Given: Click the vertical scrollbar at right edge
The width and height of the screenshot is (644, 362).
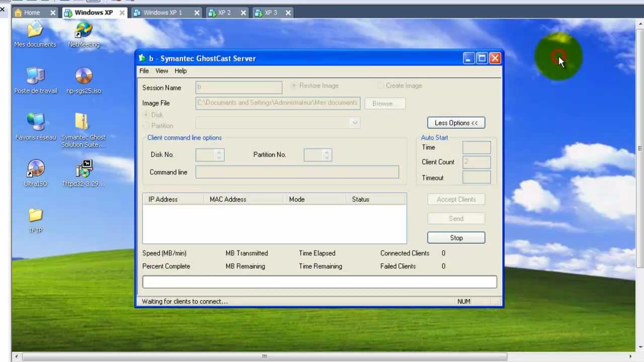Looking at the screenshot, I should coord(640,149).
